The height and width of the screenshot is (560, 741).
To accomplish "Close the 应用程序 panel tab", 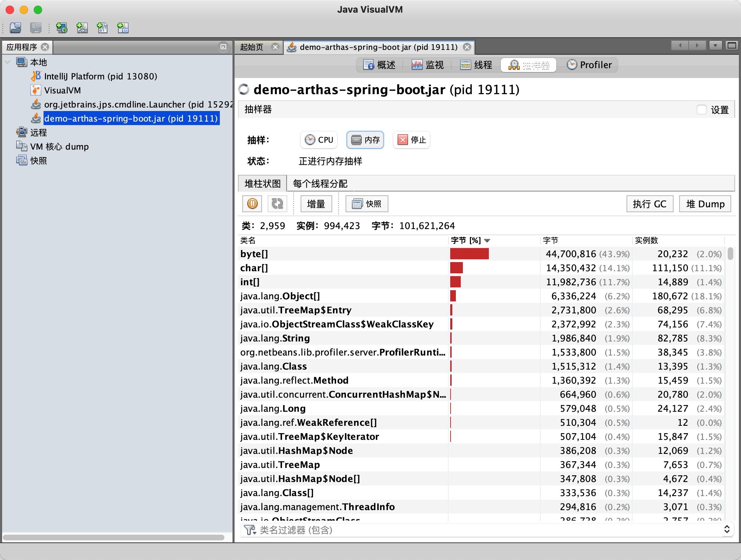I will click(45, 47).
